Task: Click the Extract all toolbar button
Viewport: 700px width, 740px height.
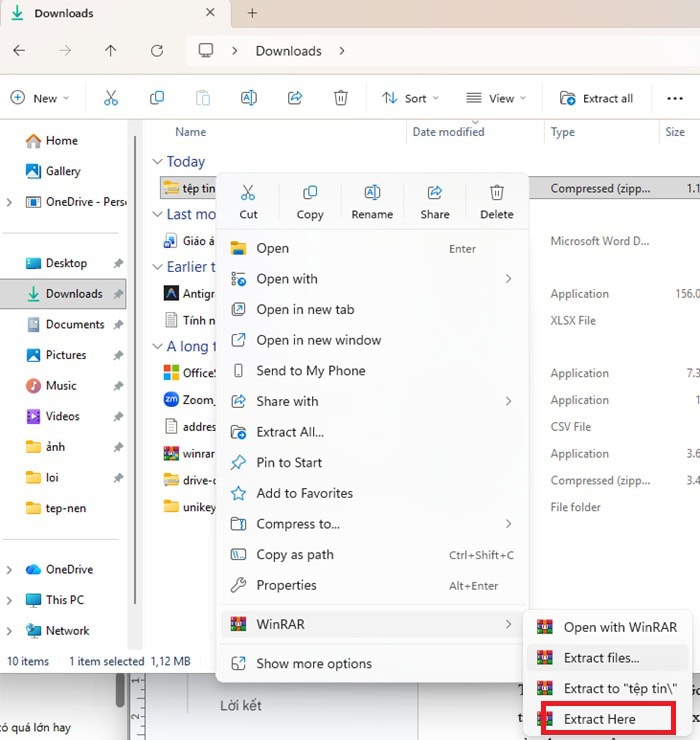Action: [596, 98]
